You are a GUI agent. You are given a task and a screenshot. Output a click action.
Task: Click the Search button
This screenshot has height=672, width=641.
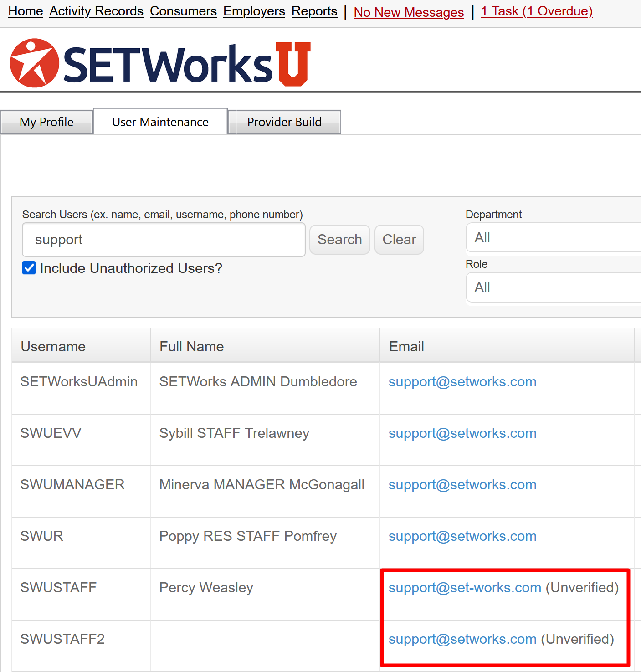(x=340, y=240)
